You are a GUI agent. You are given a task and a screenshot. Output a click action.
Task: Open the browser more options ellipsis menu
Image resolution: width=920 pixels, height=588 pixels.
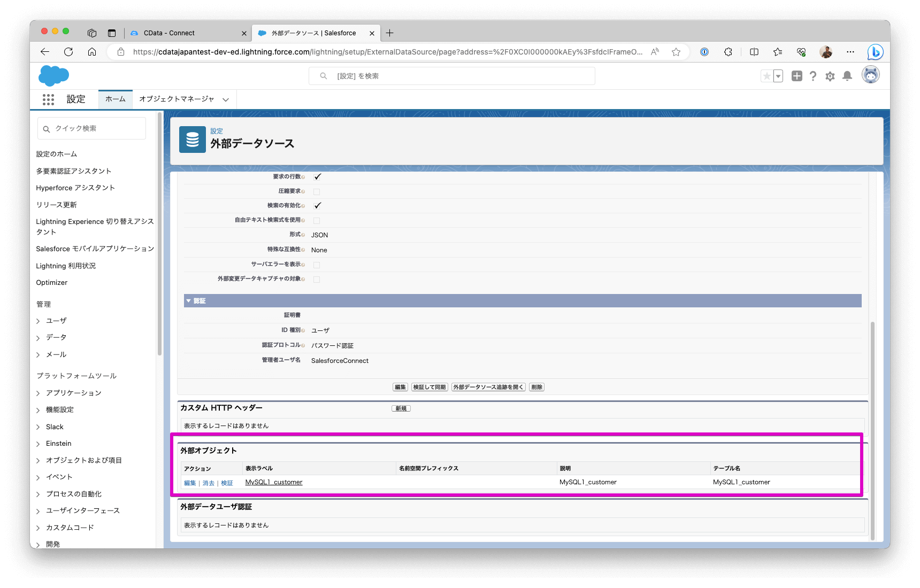(850, 52)
